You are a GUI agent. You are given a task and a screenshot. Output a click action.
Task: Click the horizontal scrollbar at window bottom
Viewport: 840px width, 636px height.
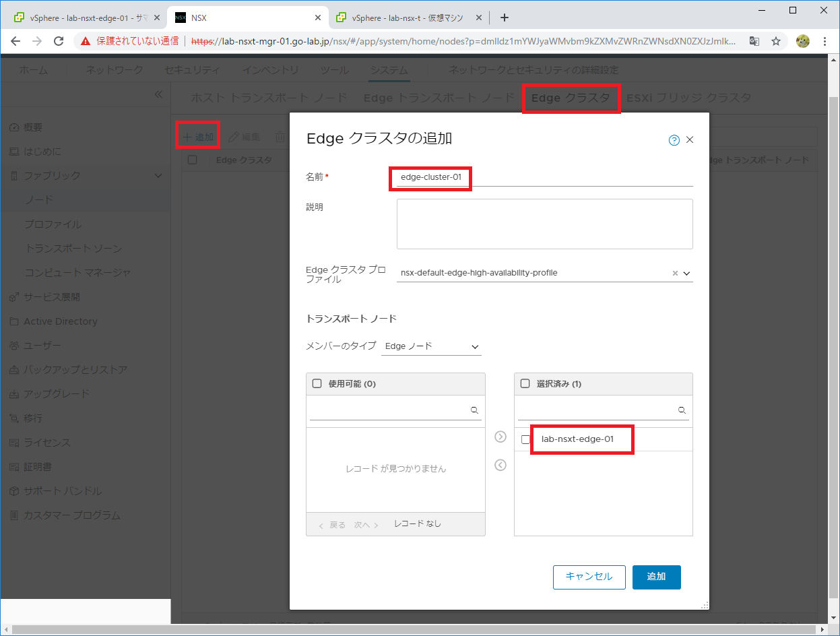click(x=415, y=630)
